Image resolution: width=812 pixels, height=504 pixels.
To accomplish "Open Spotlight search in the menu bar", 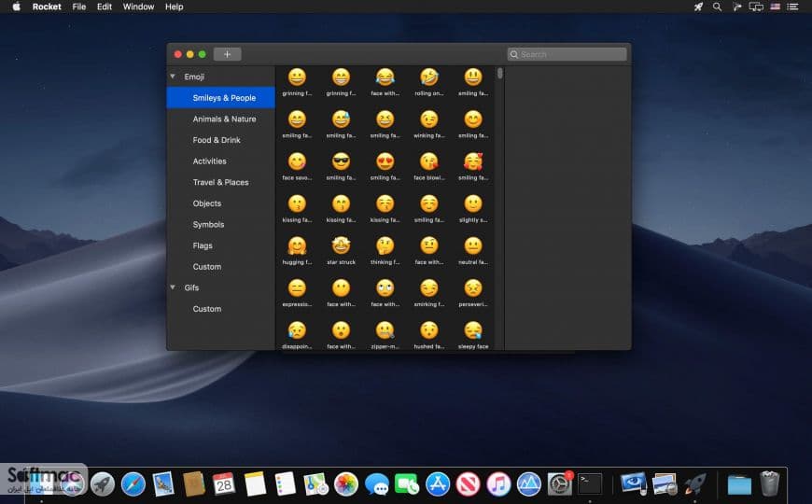I will 717,7.
